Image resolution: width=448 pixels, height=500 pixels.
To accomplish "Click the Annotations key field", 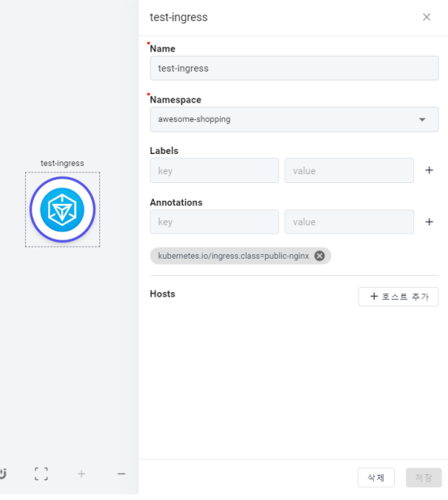I will (214, 222).
